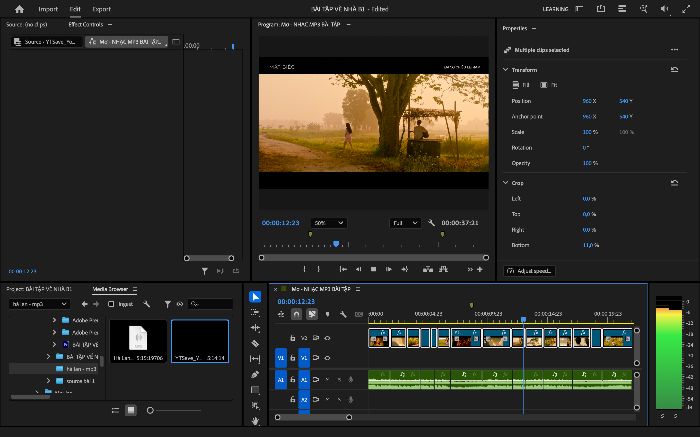Select the Slip tool
The width and height of the screenshot is (700, 437).
click(255, 359)
